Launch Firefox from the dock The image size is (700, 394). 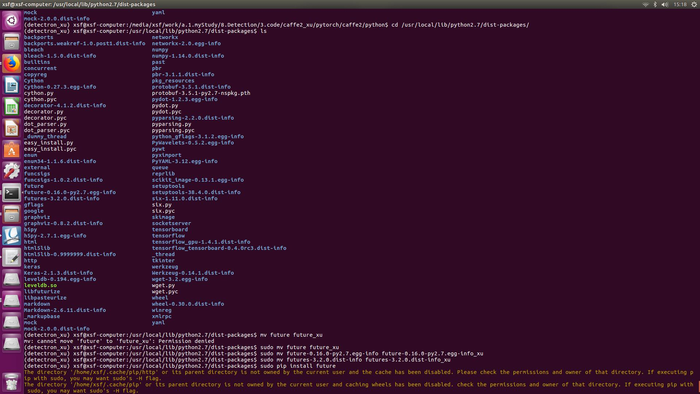coord(11,63)
